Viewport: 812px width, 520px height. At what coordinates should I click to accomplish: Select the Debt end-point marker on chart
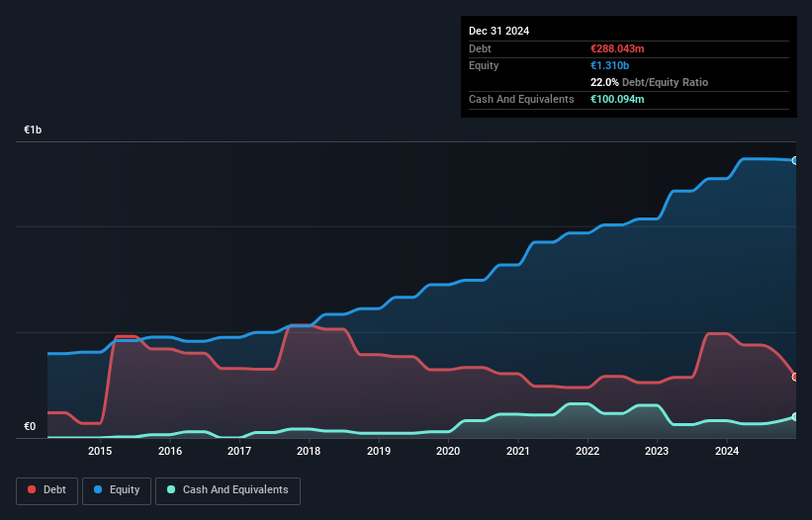click(x=795, y=377)
